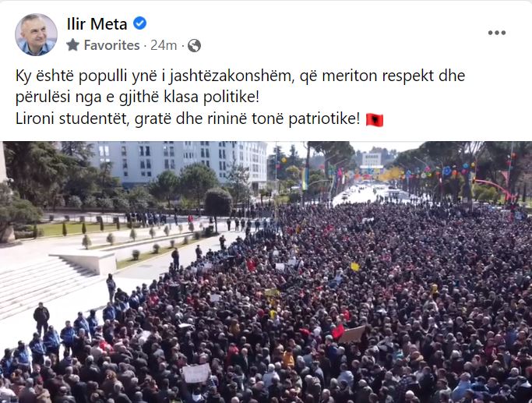The height and width of the screenshot is (403, 532).
Task: Open Ilir Meta's profile picture
Action: coord(36,34)
